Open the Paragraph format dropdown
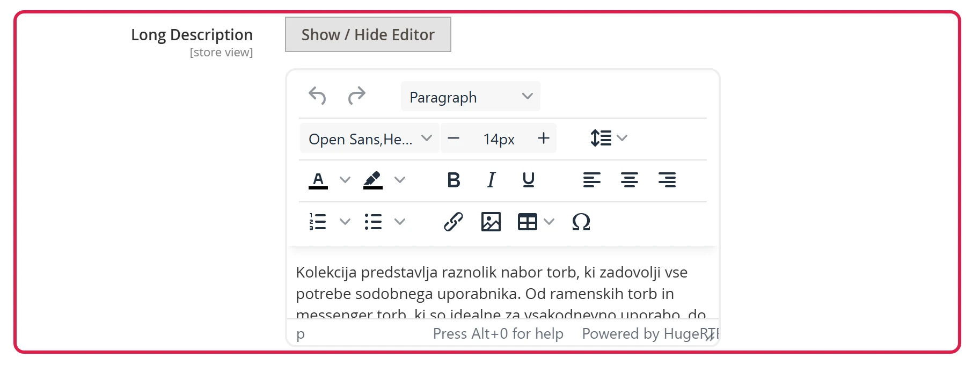 [x=470, y=96]
